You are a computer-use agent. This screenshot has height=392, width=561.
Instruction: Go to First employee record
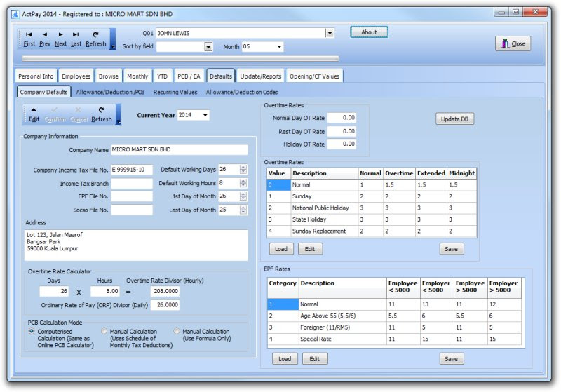(29, 39)
